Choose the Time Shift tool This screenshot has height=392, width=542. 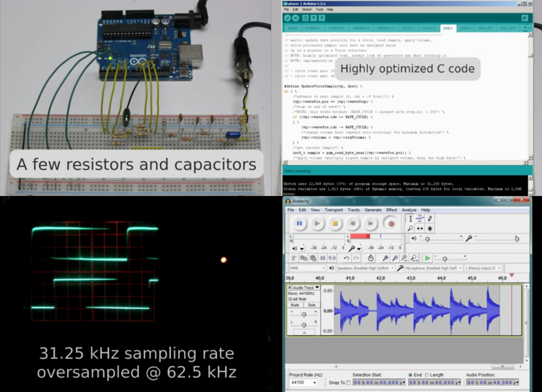click(420, 228)
